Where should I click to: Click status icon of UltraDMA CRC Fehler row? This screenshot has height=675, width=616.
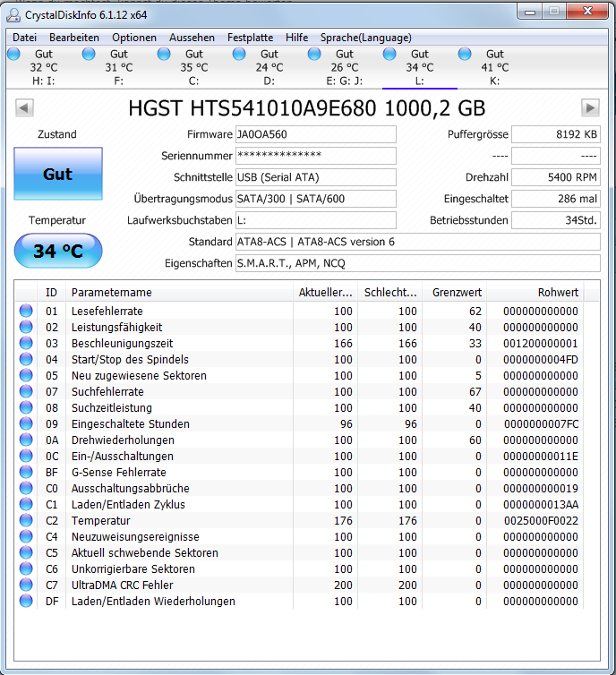[26, 585]
